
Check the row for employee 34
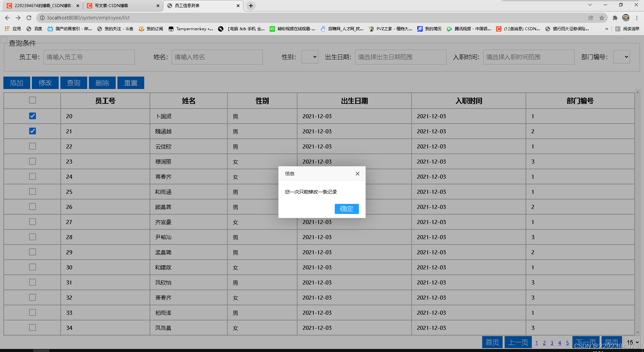click(x=33, y=327)
